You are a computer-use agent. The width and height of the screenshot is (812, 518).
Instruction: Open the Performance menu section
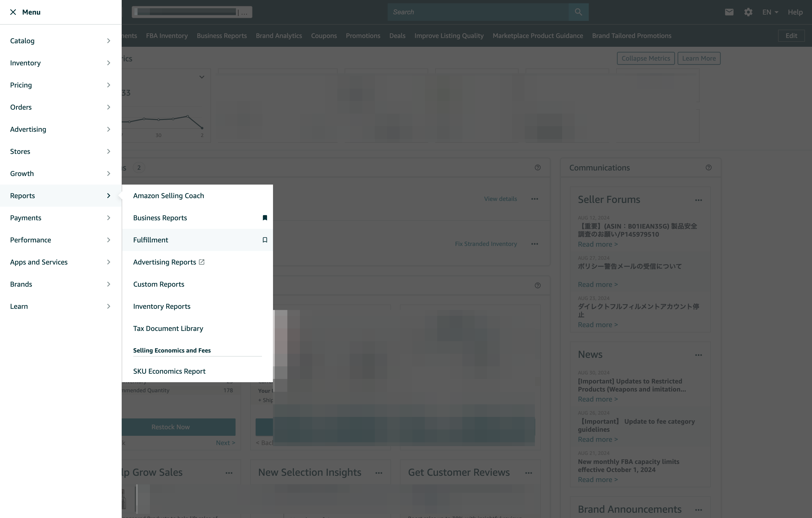coord(61,240)
